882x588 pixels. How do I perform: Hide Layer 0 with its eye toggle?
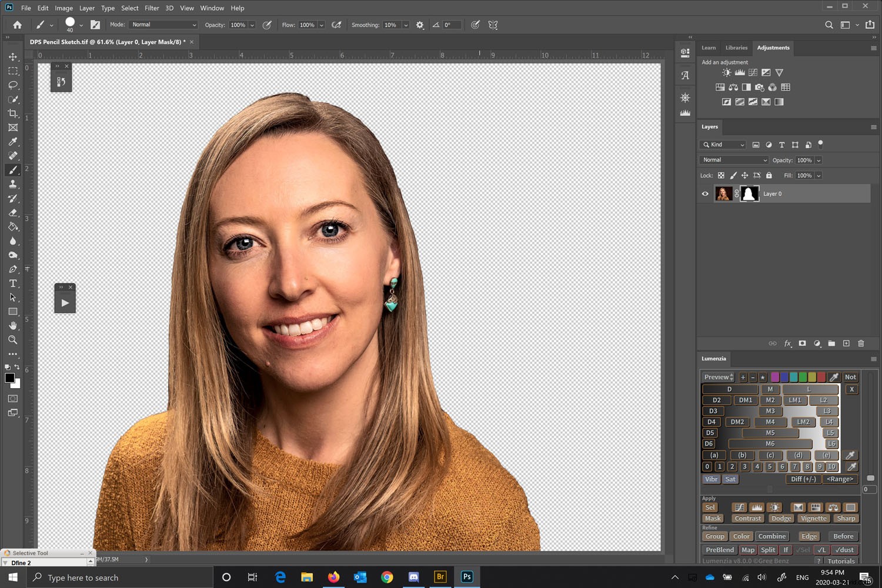(705, 193)
